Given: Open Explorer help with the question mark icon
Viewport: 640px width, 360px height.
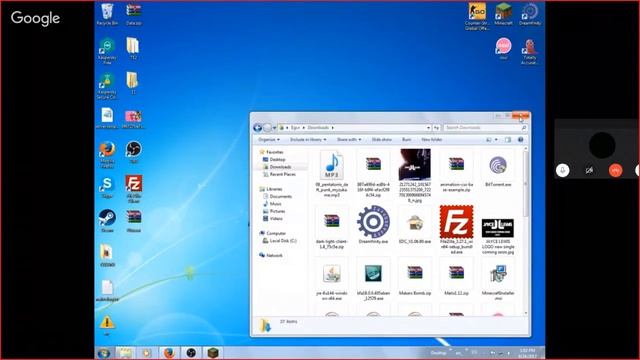Looking at the screenshot, I should pos(520,140).
